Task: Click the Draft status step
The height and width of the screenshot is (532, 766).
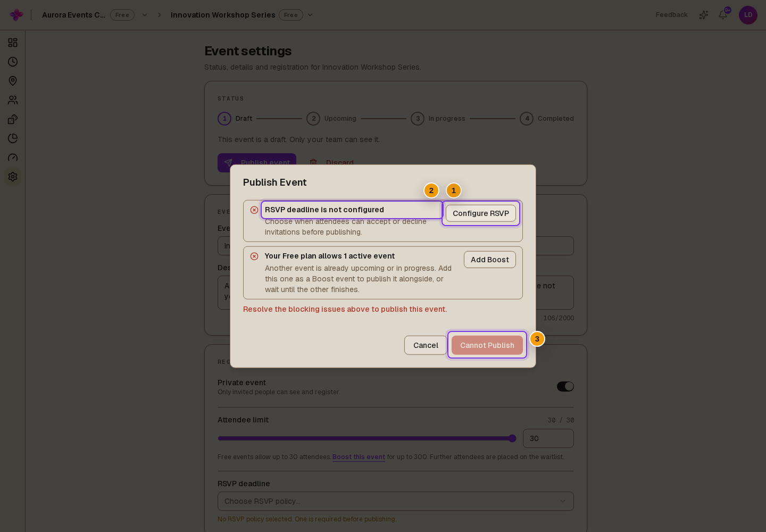Action: (235, 119)
